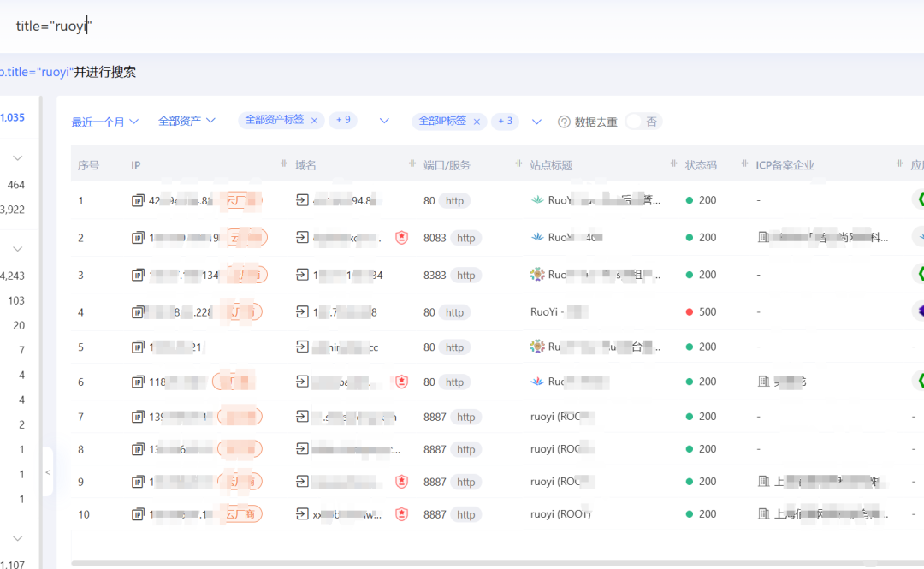Open the 全部资产 dropdown
Viewport: 924px width, 569px height.
click(187, 121)
